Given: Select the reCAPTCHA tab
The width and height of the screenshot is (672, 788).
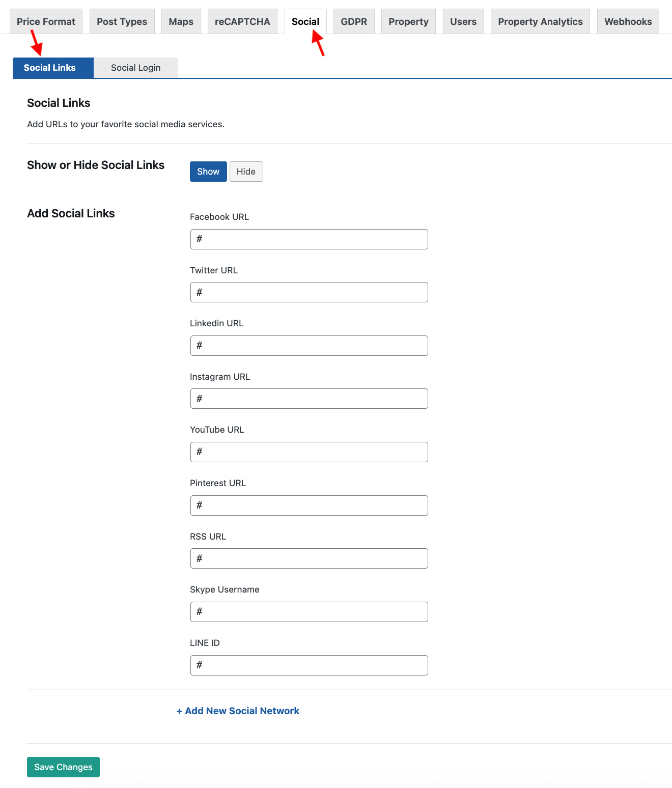Looking at the screenshot, I should pos(242,21).
